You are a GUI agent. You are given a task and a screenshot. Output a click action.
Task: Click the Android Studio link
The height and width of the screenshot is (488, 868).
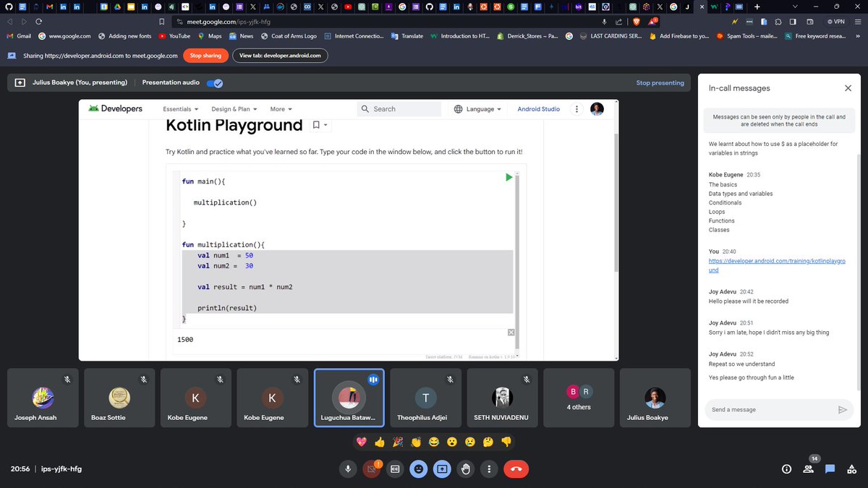(538, 109)
